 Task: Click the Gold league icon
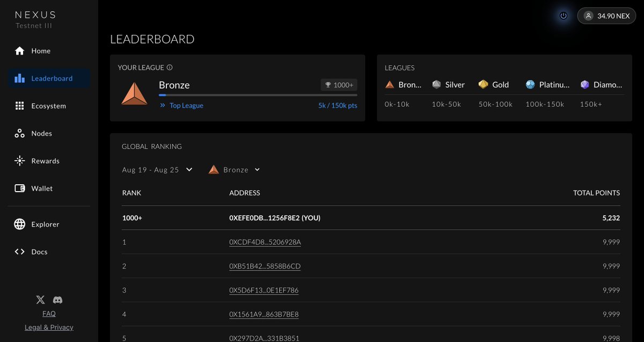pyautogui.click(x=484, y=85)
